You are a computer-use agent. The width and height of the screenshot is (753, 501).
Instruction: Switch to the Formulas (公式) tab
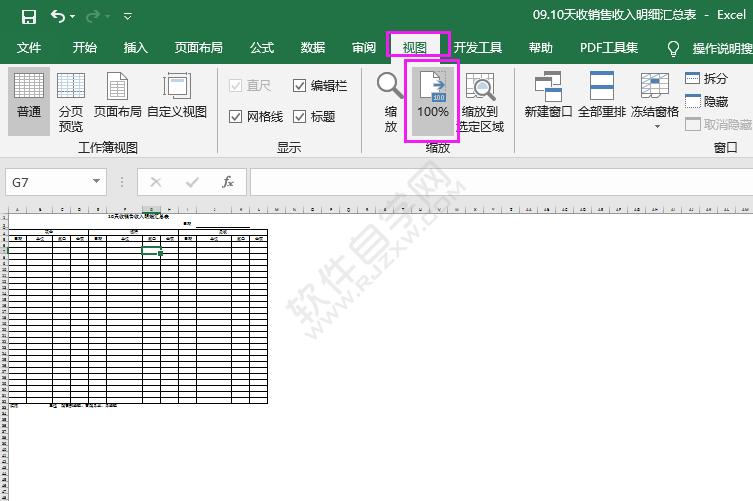pyautogui.click(x=262, y=47)
